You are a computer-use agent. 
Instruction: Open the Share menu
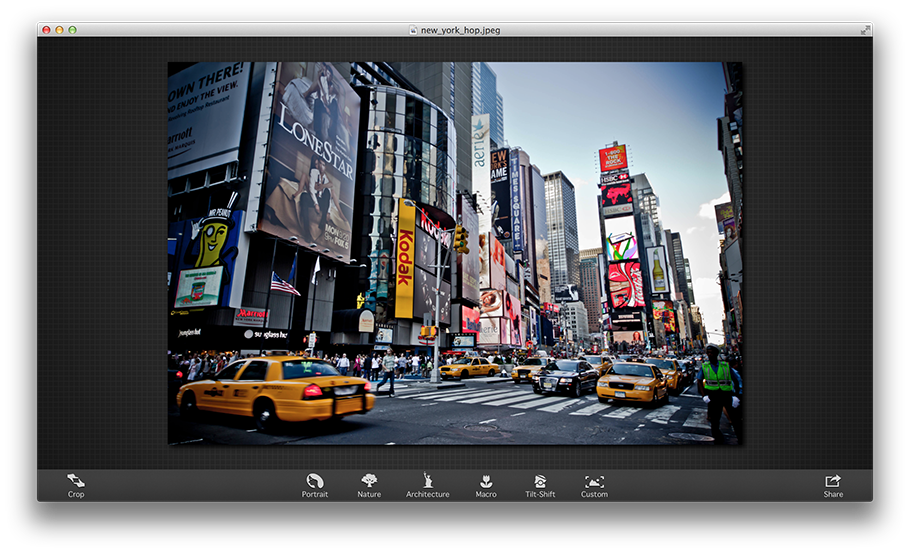coord(833,486)
